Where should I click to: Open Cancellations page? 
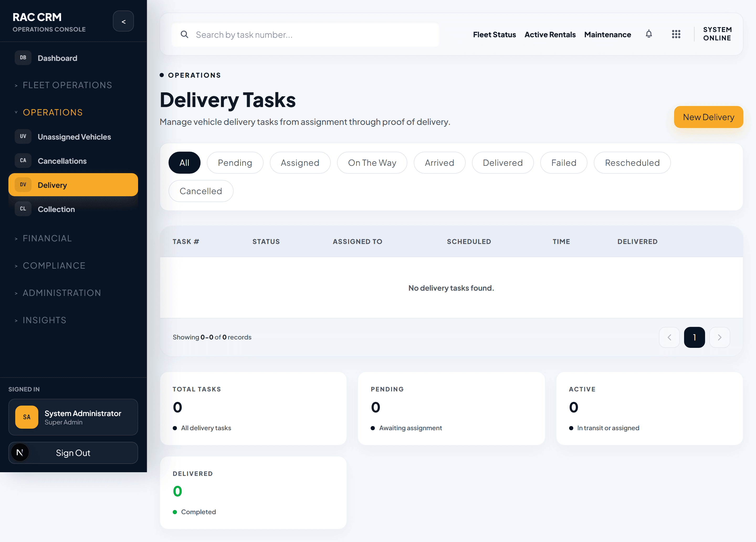(73, 161)
